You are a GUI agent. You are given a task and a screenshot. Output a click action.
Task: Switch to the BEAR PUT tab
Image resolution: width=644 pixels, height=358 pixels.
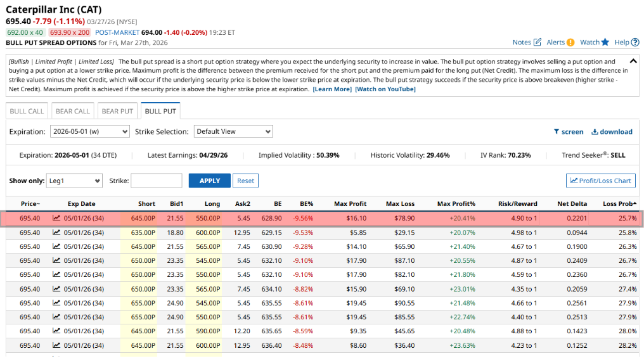pos(117,111)
